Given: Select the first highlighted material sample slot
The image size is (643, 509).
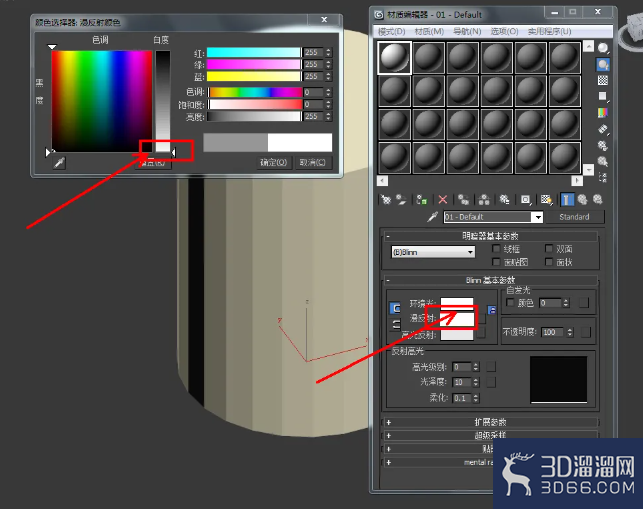Looking at the screenshot, I should (394, 57).
